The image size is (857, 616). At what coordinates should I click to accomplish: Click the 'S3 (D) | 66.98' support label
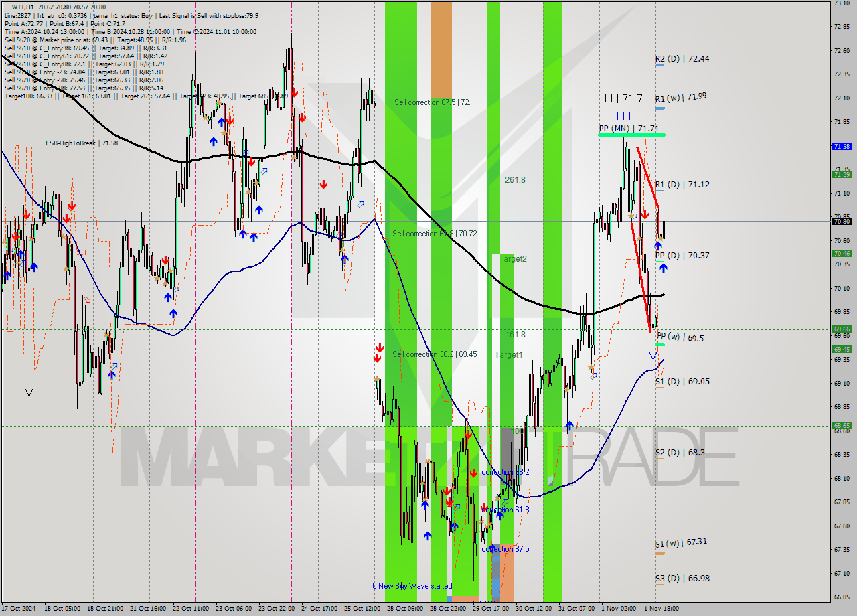point(682,578)
